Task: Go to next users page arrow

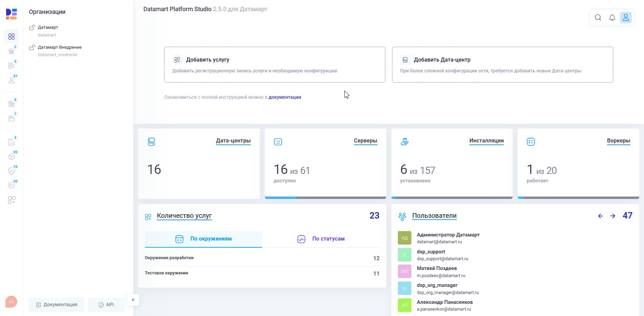Action: pyautogui.click(x=613, y=216)
